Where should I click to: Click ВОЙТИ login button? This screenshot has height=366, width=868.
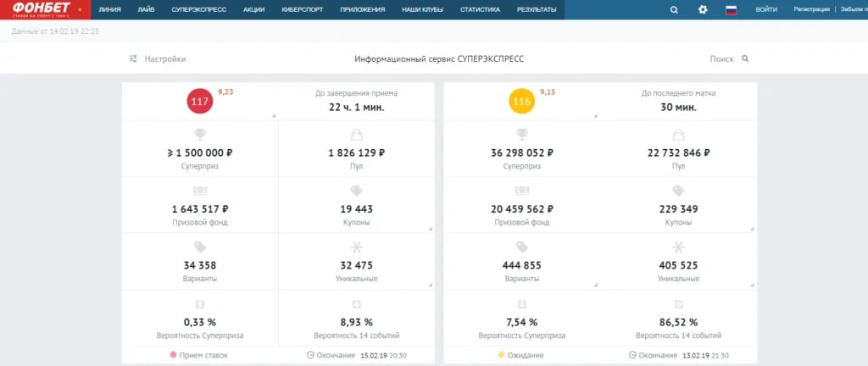pyautogui.click(x=766, y=9)
